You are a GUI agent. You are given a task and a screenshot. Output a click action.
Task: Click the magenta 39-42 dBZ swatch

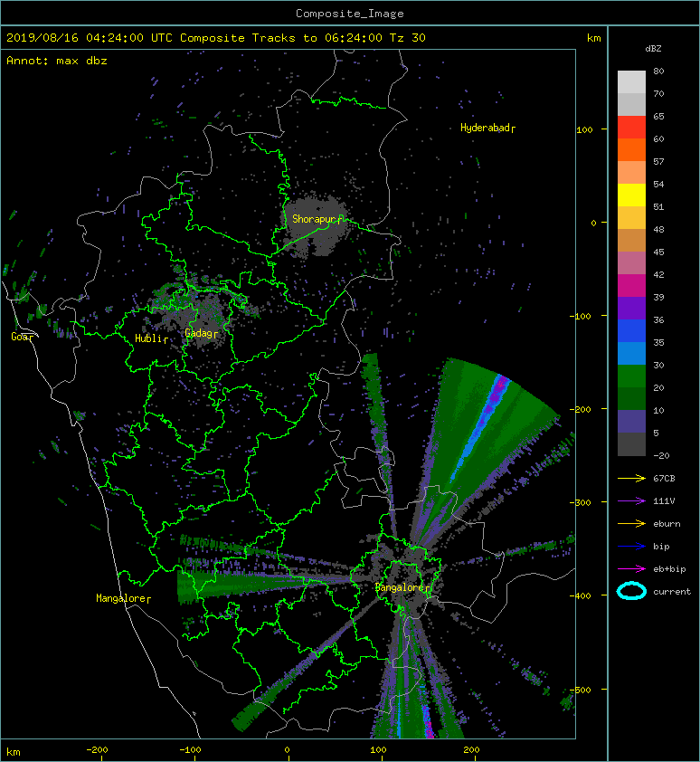pos(631,285)
